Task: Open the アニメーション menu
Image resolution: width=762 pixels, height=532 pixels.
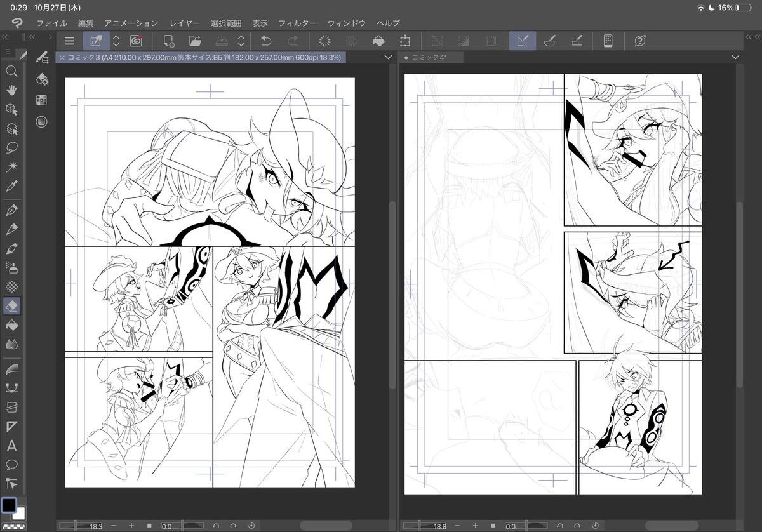Action: tap(131, 23)
